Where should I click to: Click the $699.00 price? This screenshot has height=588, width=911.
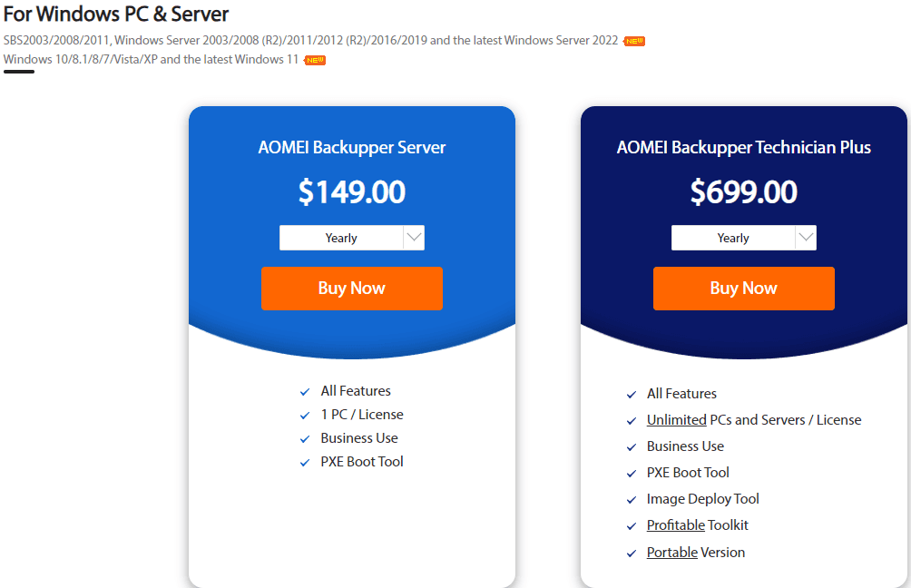point(744,192)
